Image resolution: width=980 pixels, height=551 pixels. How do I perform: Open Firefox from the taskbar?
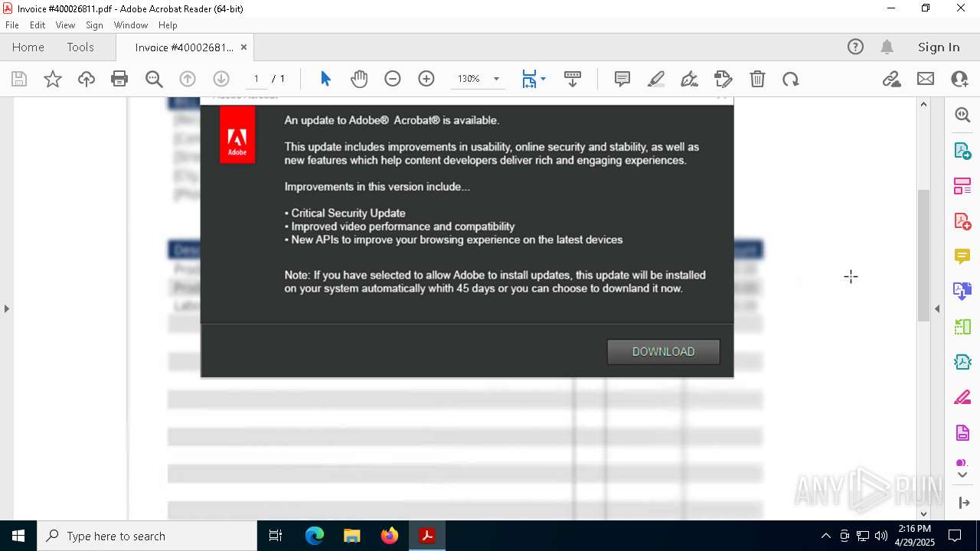pyautogui.click(x=390, y=536)
